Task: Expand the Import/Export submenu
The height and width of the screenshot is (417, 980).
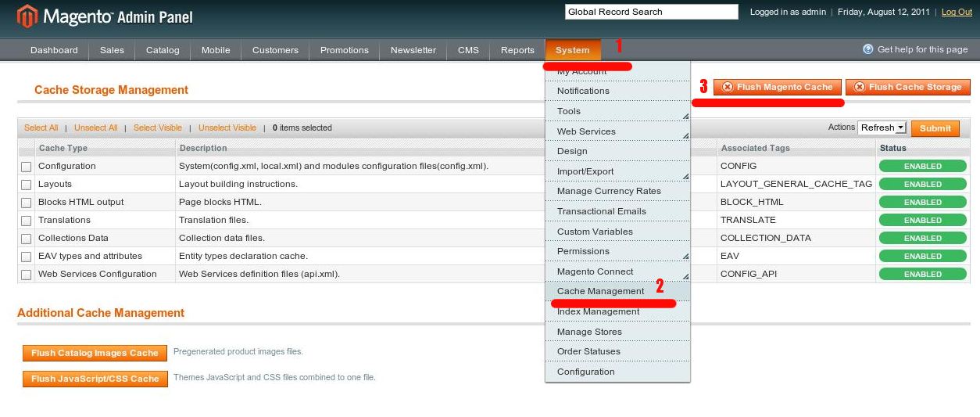Action: [617, 171]
